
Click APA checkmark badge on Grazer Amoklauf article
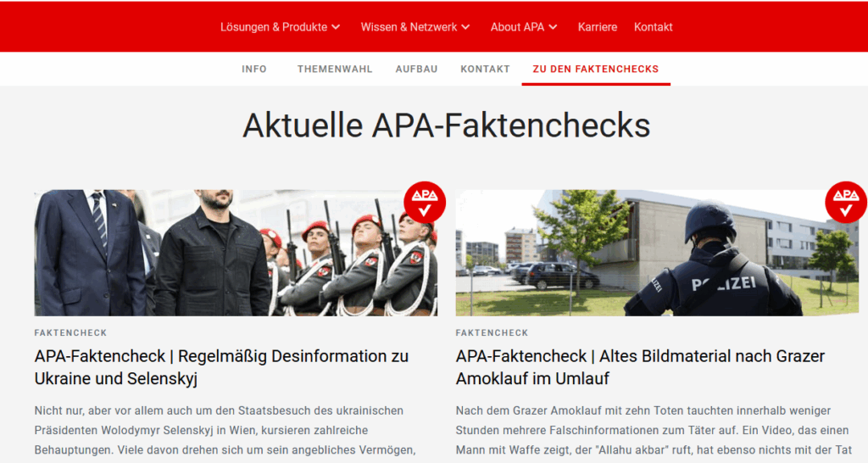pos(846,202)
